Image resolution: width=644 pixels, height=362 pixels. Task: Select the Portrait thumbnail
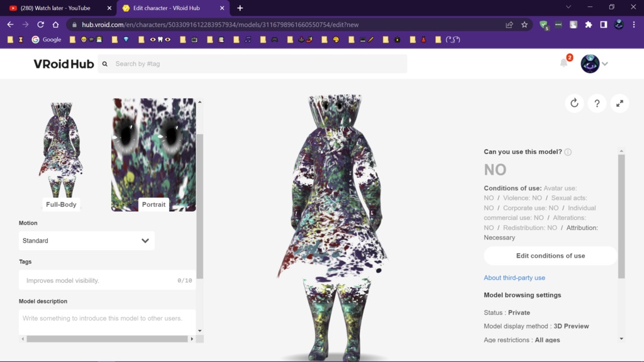click(x=153, y=155)
